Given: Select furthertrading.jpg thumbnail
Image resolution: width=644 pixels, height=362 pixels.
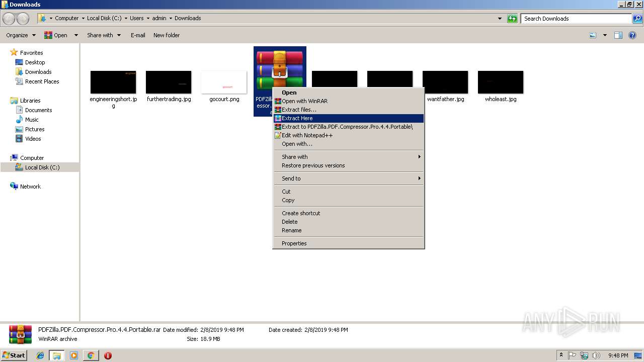Looking at the screenshot, I should coord(169,82).
